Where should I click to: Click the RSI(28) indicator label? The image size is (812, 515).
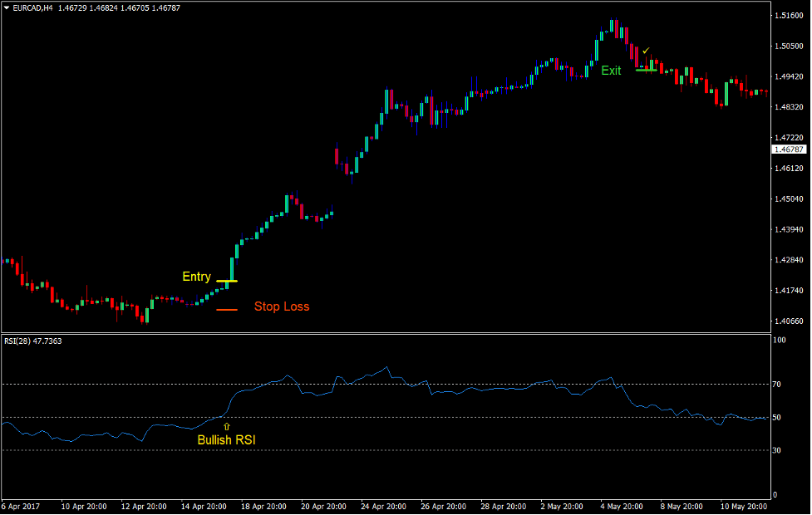[x=32, y=341]
